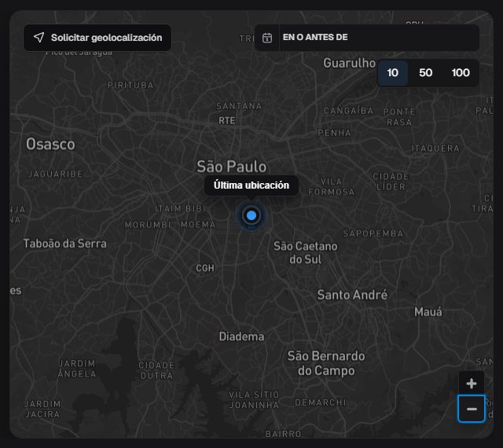This screenshot has height=448, width=503.
Task: Click the CANGAÍBA district label
Action: 348,111
